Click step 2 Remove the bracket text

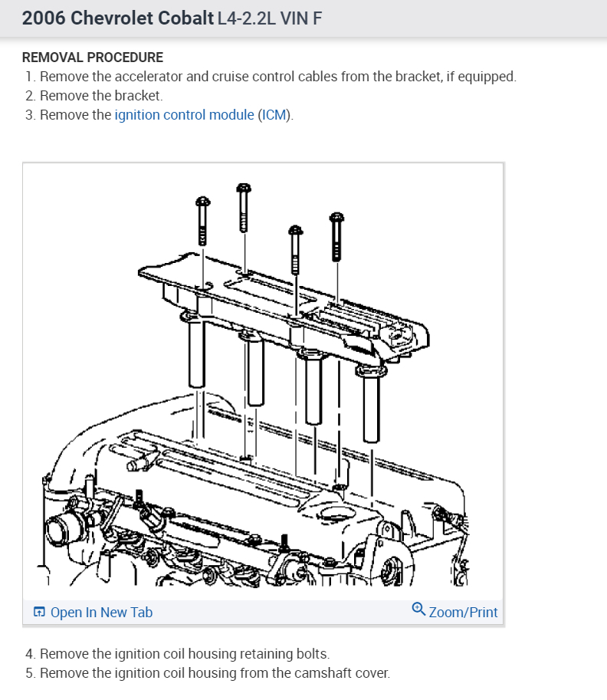94,96
